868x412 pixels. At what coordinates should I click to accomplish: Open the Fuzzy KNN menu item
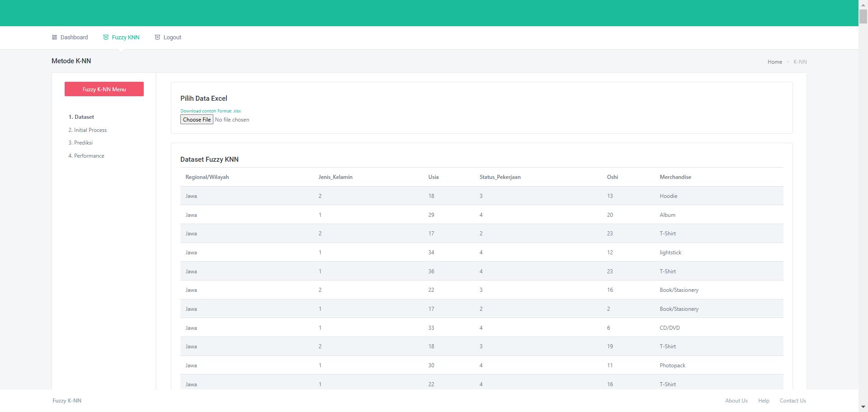pyautogui.click(x=126, y=37)
